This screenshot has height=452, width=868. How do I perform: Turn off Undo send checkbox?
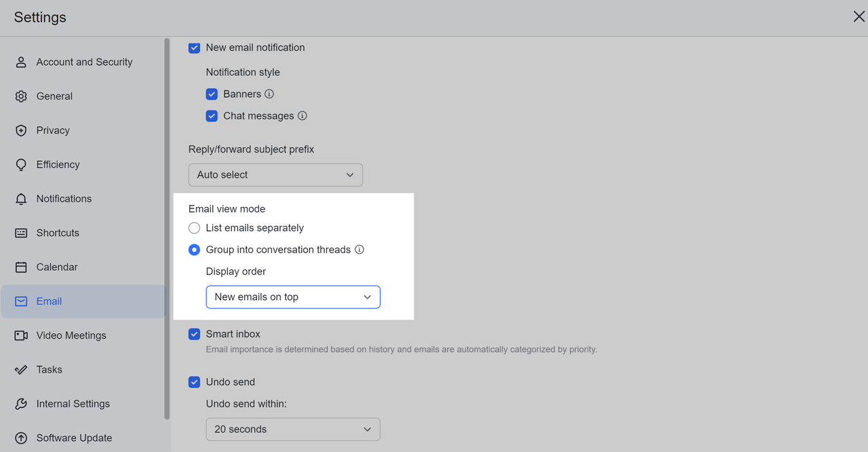click(195, 382)
